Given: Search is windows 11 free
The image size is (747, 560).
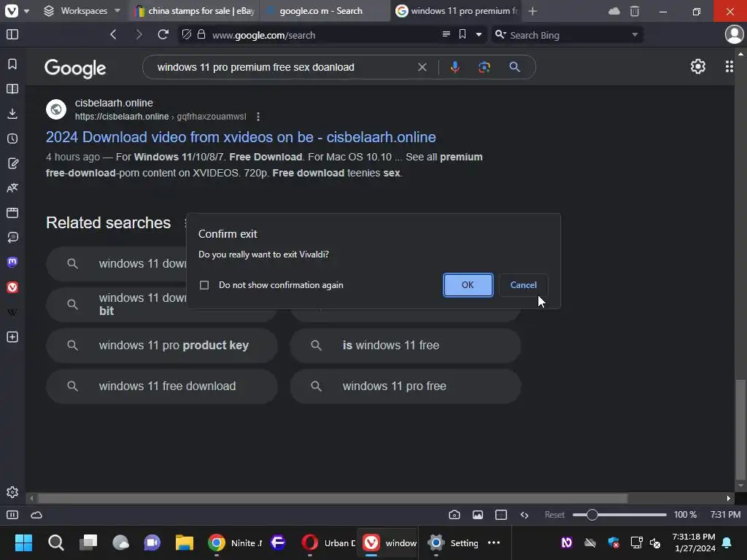Looking at the screenshot, I should [x=406, y=345].
